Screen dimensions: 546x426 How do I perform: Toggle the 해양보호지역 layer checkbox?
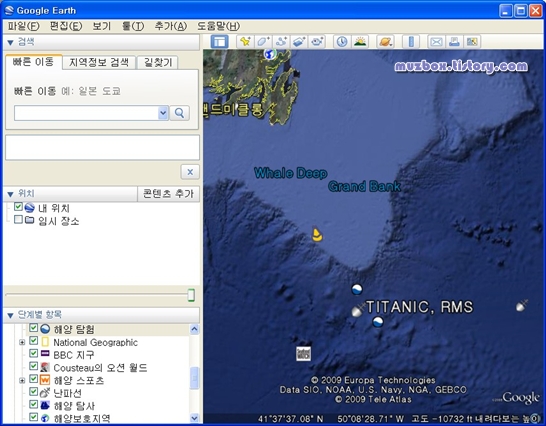[33, 417]
